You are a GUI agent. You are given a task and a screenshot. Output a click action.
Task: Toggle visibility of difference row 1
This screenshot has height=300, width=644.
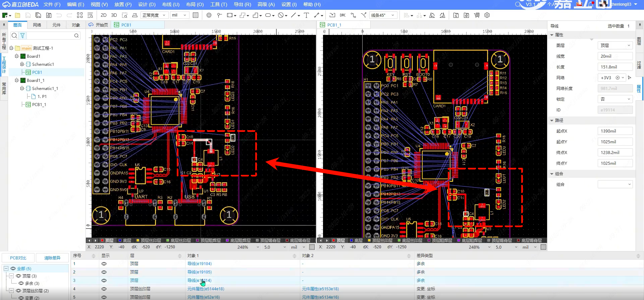click(104, 264)
